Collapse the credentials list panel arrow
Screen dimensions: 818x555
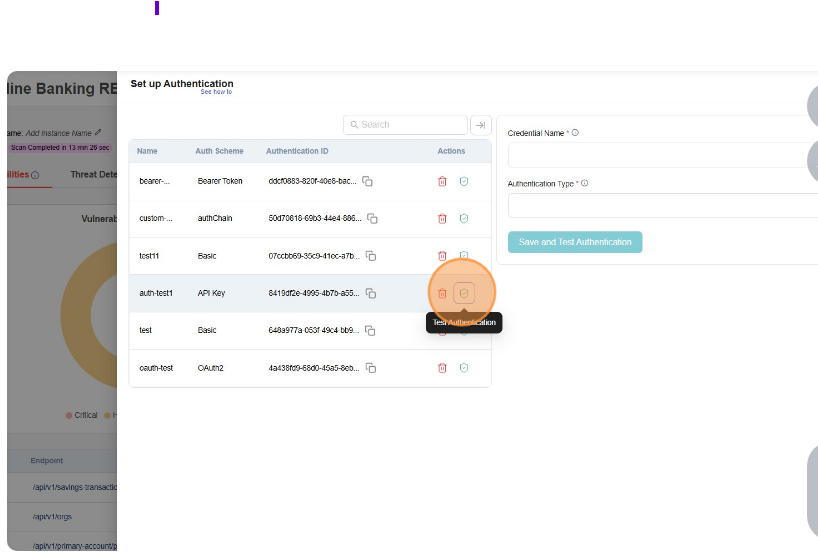tap(480, 125)
